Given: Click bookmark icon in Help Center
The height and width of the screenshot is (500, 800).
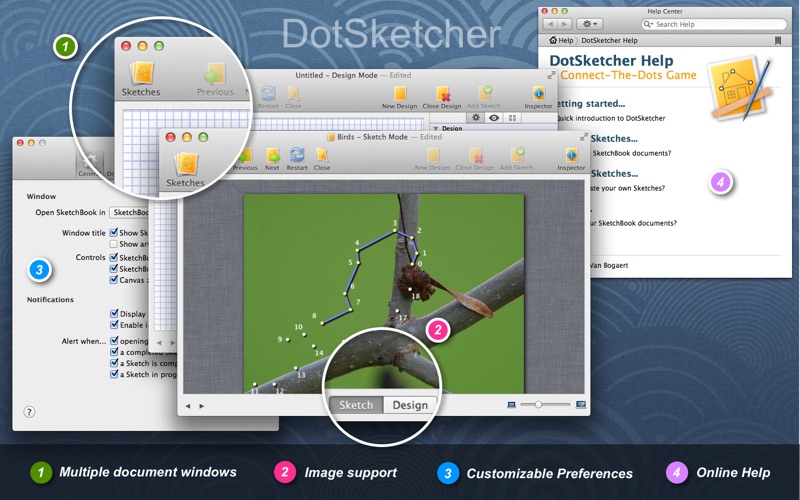Looking at the screenshot, I should 778,40.
